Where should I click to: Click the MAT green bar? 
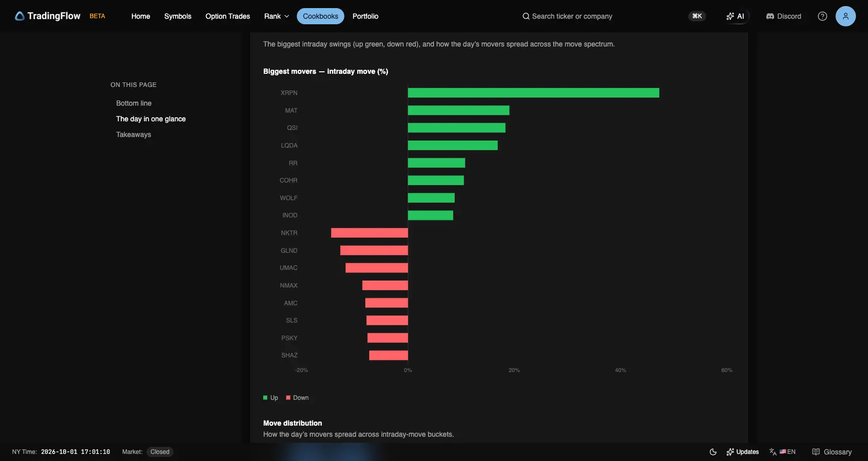coord(459,110)
